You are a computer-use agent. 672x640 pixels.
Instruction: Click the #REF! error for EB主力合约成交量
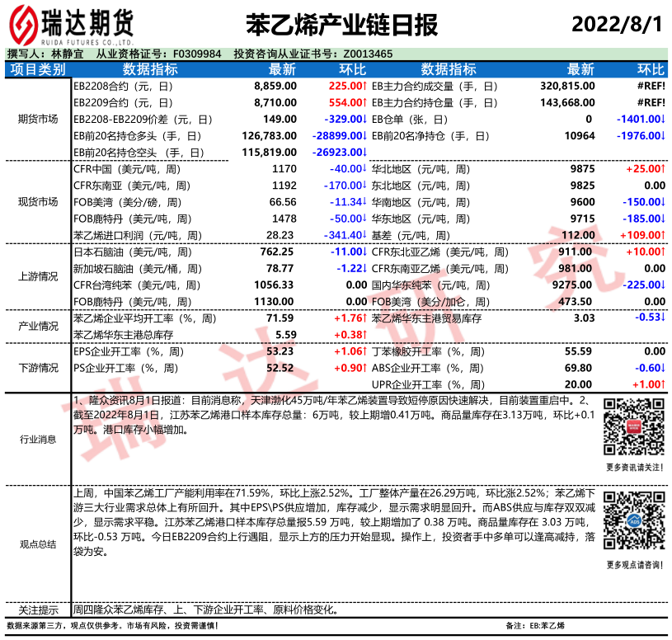[x=651, y=86]
